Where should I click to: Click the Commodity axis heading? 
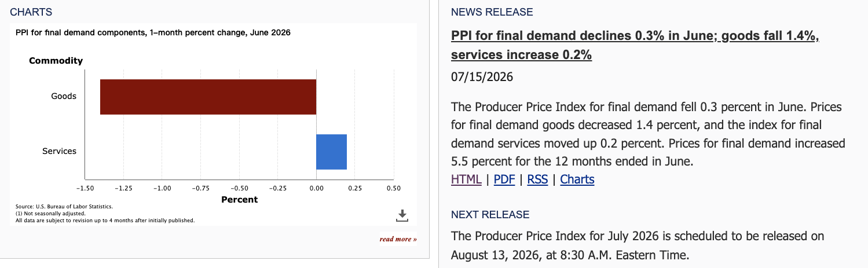(56, 61)
